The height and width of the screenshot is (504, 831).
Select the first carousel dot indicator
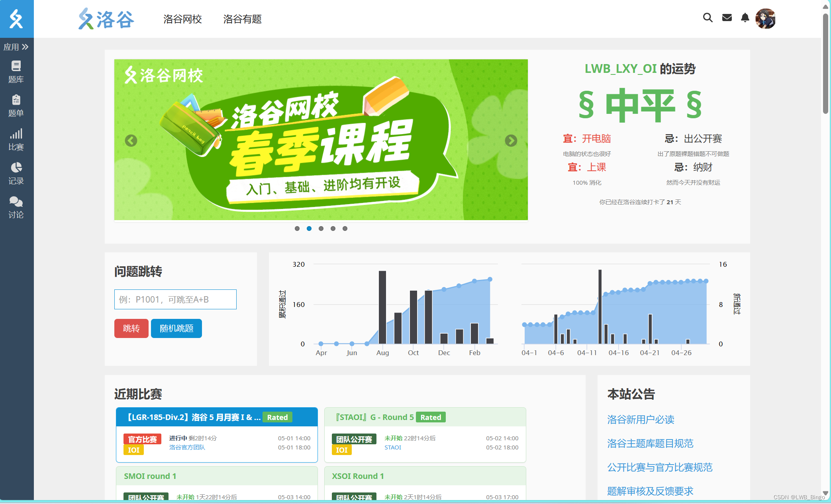[297, 229]
